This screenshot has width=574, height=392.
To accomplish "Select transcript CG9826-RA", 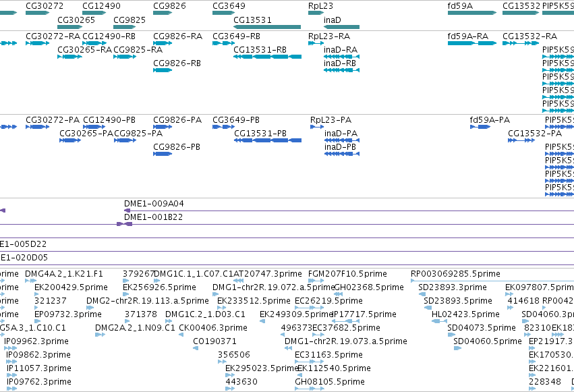I will click(x=163, y=43).
